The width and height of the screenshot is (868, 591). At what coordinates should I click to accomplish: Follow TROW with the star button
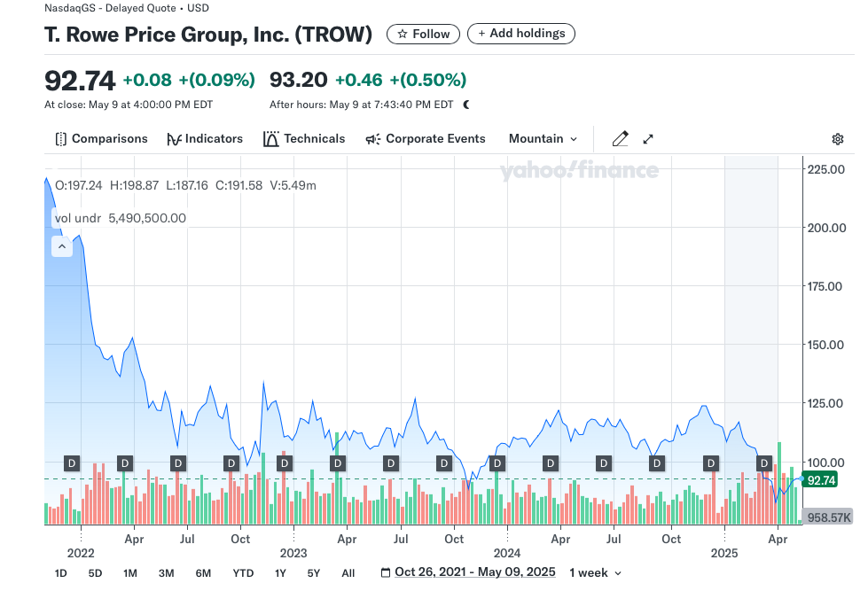click(424, 34)
